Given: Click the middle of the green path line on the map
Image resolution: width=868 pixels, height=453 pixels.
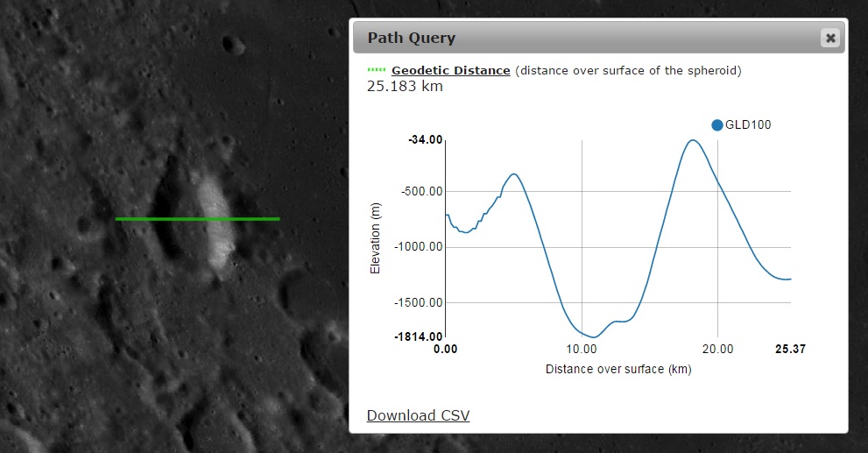Looking at the screenshot, I should tap(198, 218).
